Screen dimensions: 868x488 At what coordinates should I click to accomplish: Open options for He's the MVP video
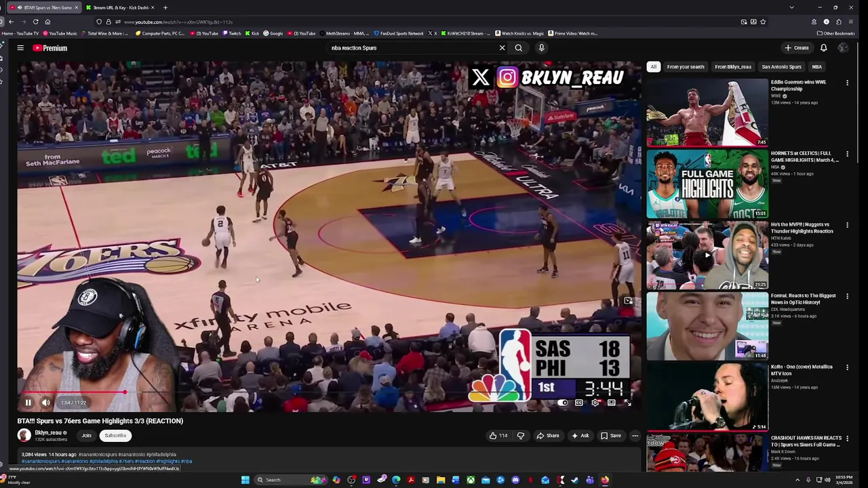pos(847,226)
